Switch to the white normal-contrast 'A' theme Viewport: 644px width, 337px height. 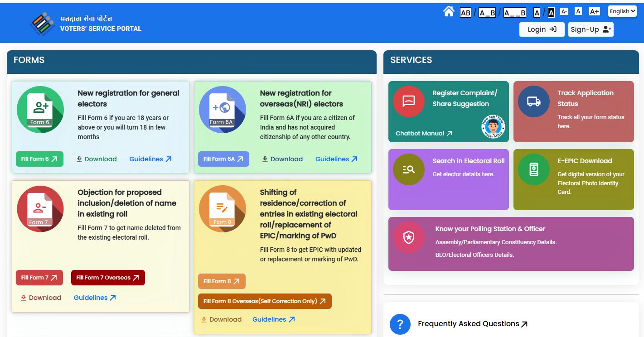tap(537, 13)
